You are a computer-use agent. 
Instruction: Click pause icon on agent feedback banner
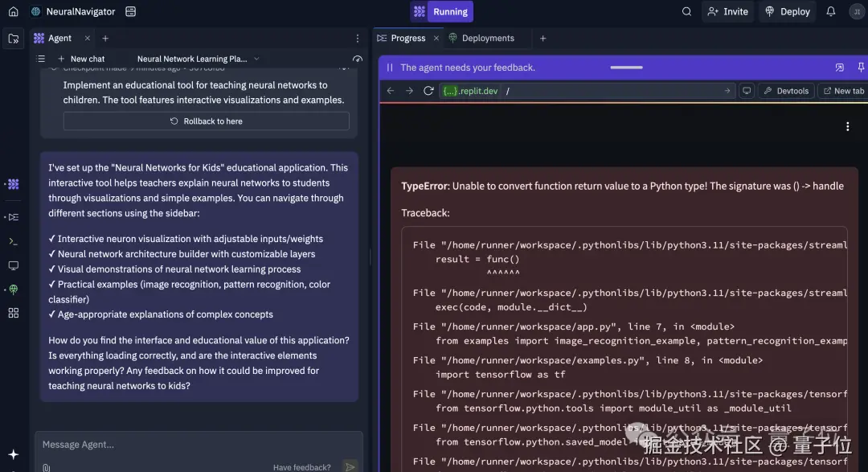(390, 68)
